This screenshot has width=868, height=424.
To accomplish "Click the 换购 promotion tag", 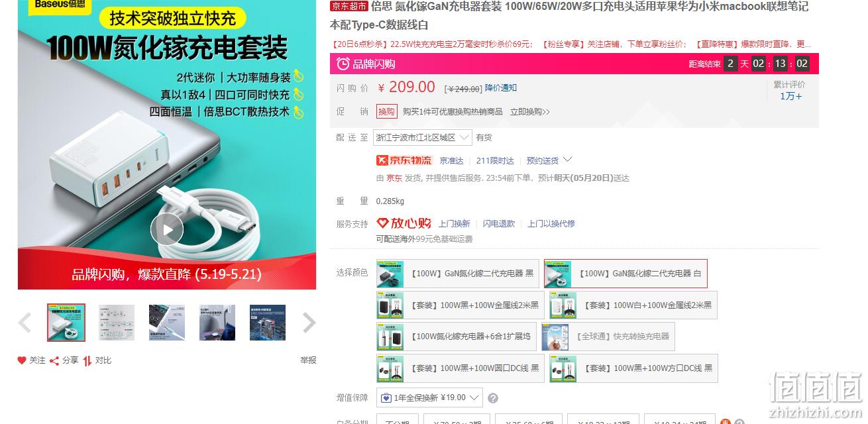I will [386, 112].
